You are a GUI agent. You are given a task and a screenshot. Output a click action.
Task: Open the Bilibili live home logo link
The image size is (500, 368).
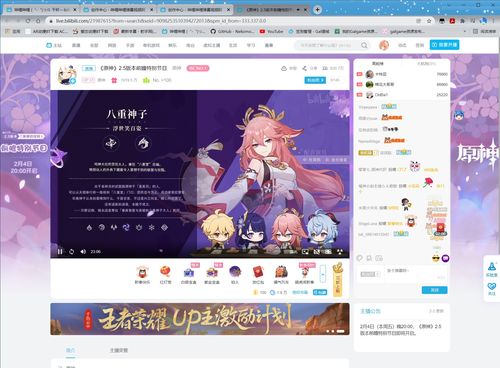54,45
